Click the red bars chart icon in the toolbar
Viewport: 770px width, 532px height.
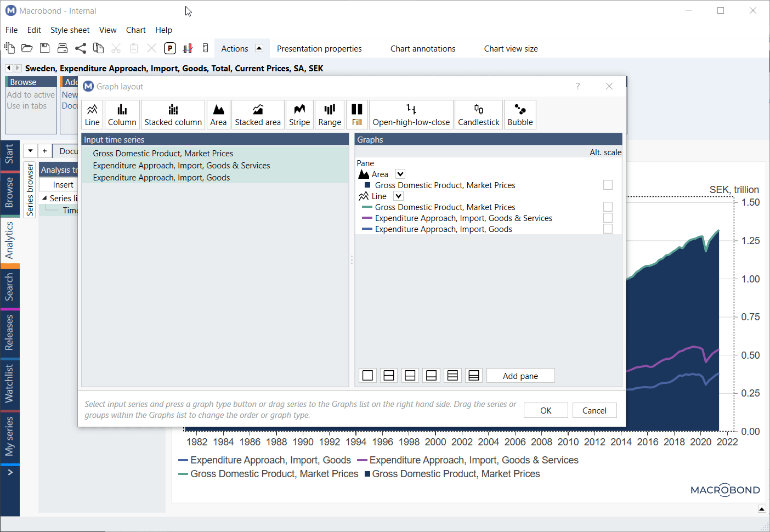pos(188,48)
